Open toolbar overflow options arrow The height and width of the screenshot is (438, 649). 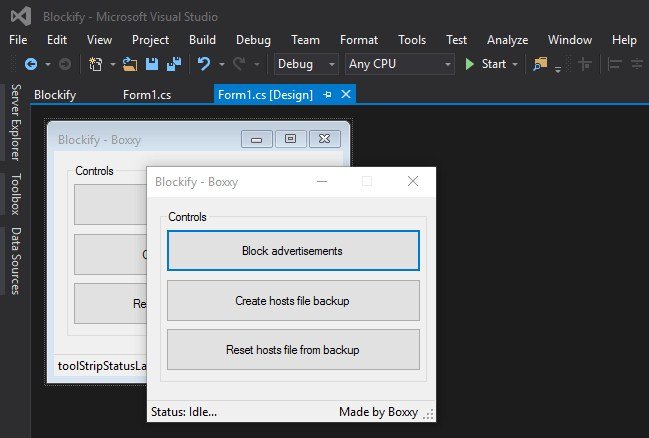coord(558,70)
